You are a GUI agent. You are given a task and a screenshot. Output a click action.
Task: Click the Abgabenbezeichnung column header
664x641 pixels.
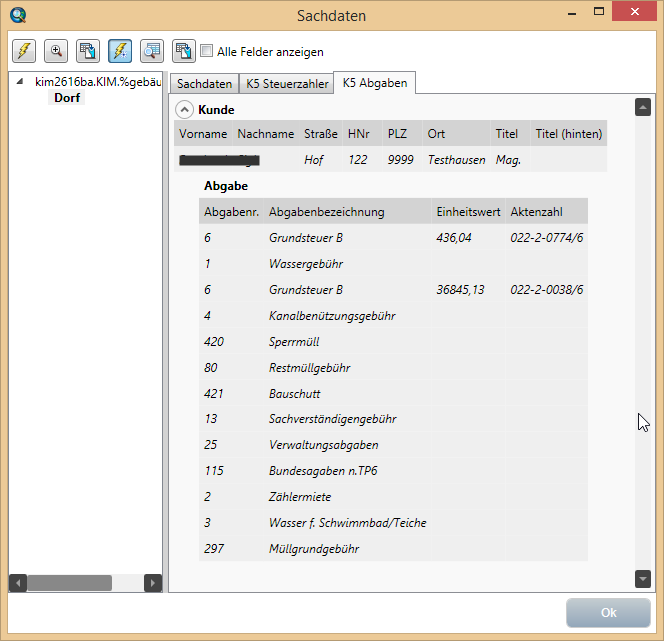coord(326,211)
